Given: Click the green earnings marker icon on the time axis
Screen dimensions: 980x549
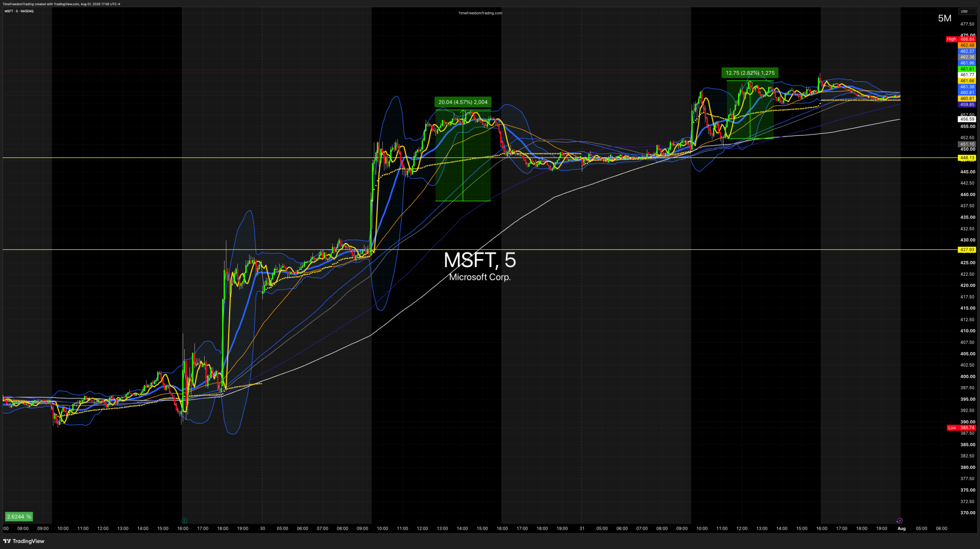Looking at the screenshot, I should point(184,521).
